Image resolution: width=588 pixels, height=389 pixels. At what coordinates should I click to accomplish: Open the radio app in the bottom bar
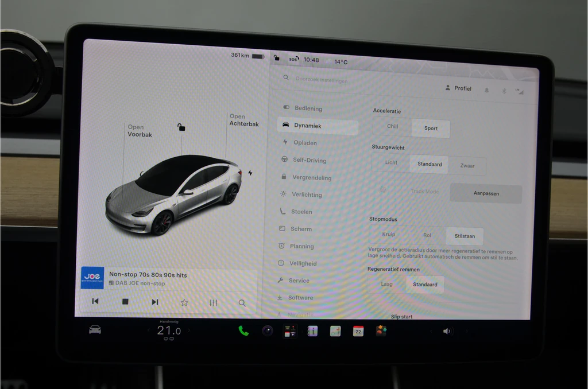pos(335,331)
